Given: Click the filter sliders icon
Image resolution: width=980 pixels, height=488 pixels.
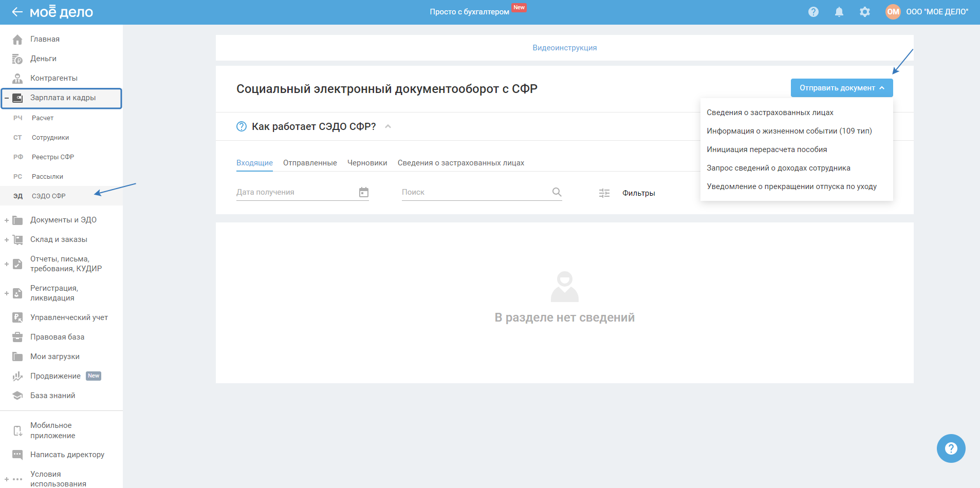Looking at the screenshot, I should pos(604,193).
